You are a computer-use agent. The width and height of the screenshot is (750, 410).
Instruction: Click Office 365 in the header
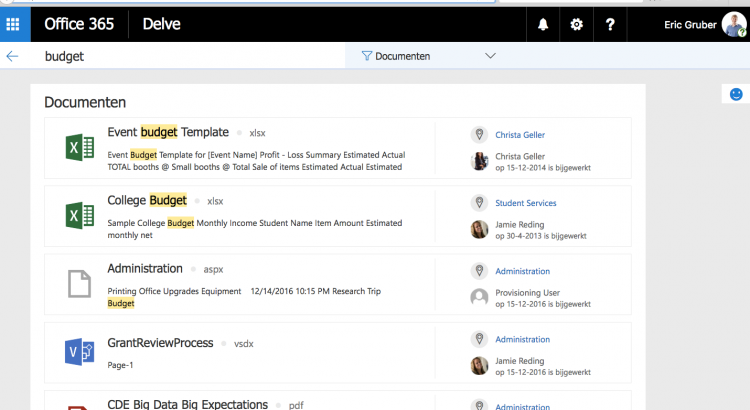click(x=79, y=24)
